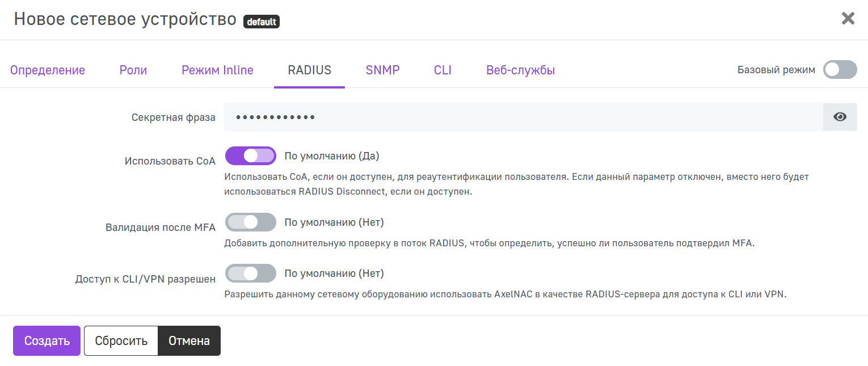868x366 pixels.
Task: Toggle the Валидация после MFA switch
Action: [x=251, y=222]
